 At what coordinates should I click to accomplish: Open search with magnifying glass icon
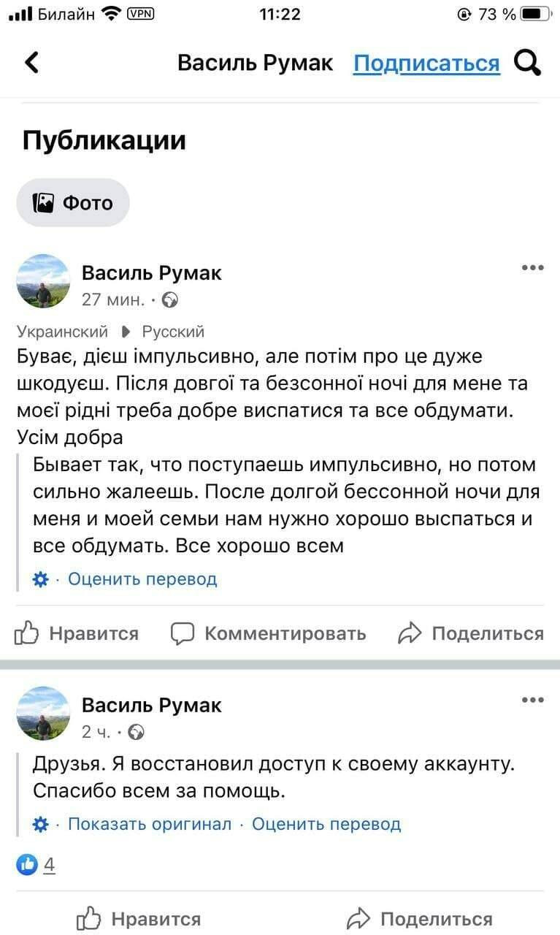click(x=527, y=63)
